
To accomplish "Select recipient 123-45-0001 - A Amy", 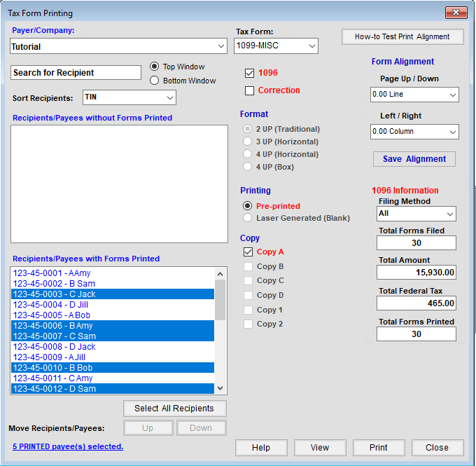I will (x=113, y=273).
